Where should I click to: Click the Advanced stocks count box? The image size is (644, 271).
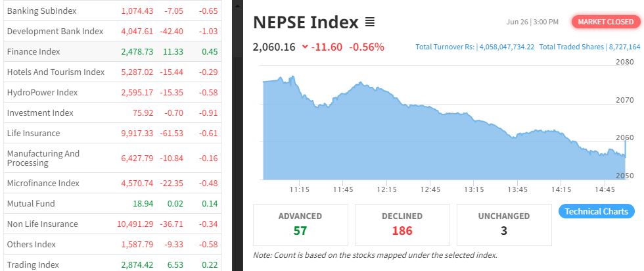click(x=300, y=224)
